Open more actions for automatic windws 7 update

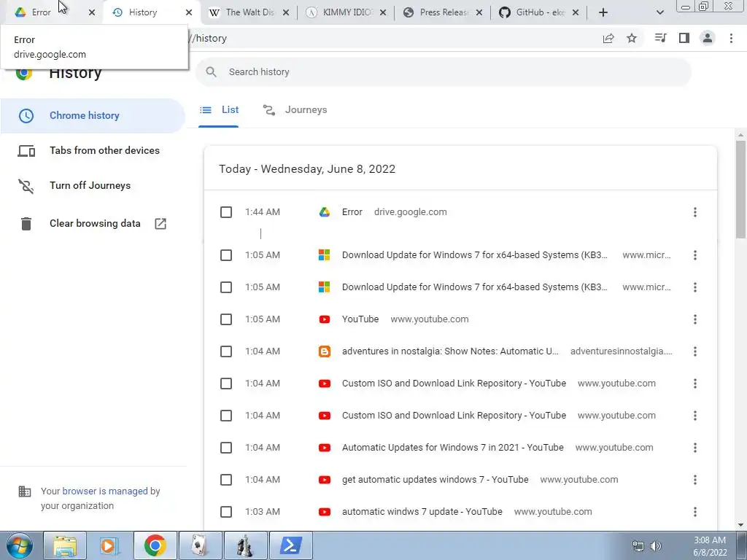coord(695,512)
